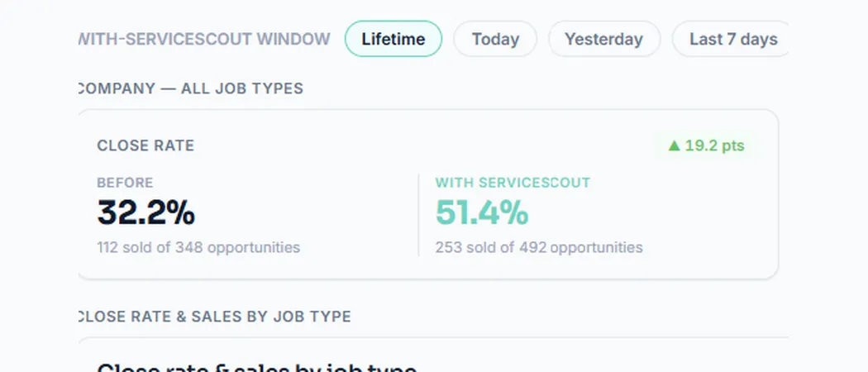This screenshot has height=372, width=868.
Task: Click the 112 sold of 348 opportunities text
Action: click(x=198, y=247)
